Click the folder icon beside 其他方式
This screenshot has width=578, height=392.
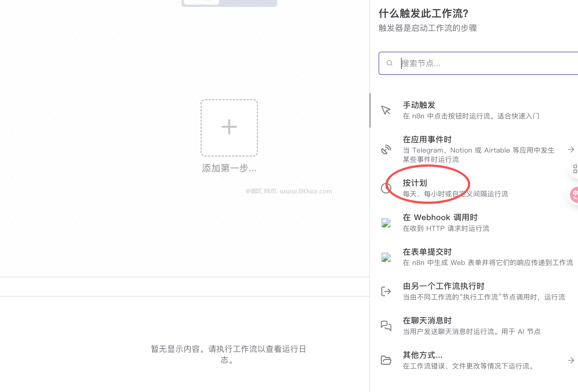pos(386,360)
